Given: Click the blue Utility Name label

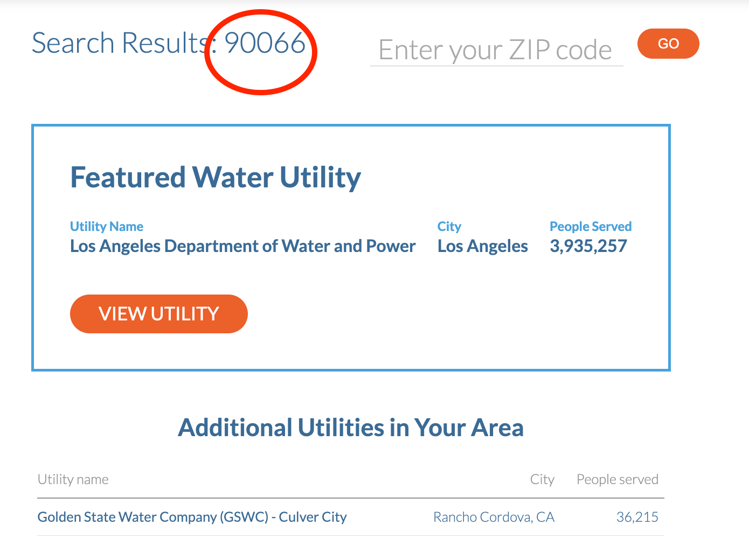Looking at the screenshot, I should [107, 227].
